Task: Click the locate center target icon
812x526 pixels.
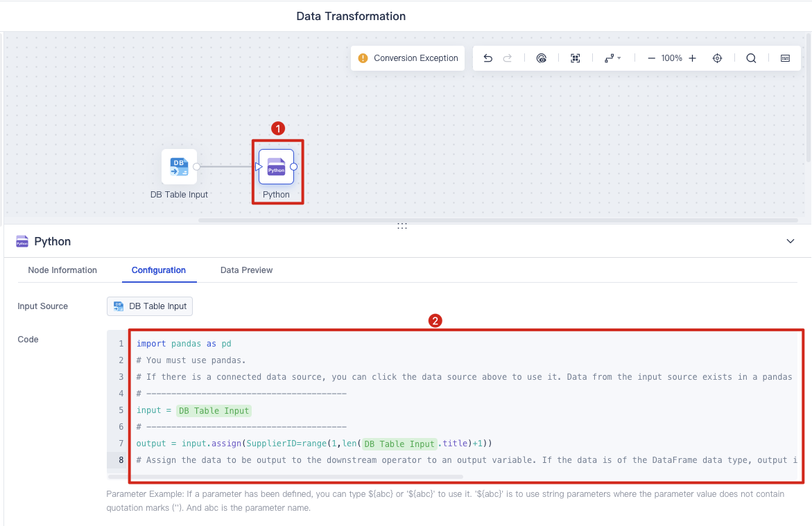Action: coord(717,58)
